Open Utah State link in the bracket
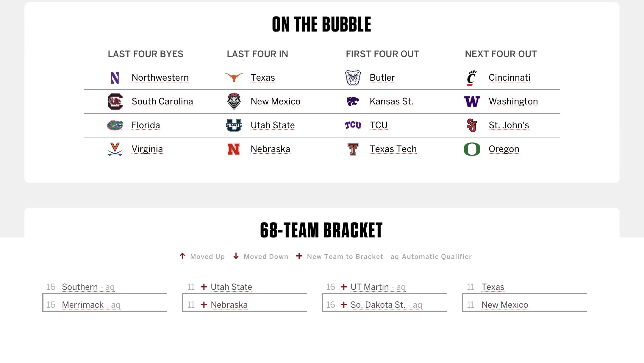 [231, 287]
